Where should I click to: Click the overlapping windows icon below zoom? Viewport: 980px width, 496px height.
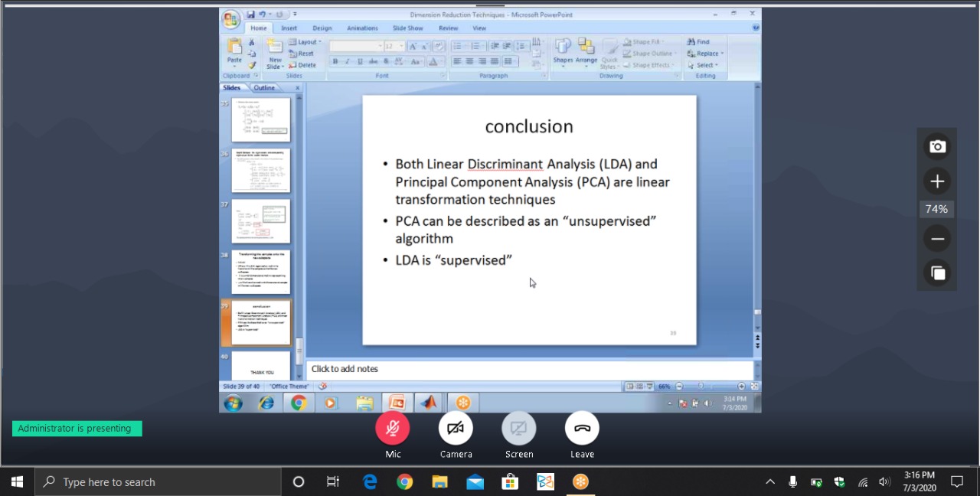[937, 272]
